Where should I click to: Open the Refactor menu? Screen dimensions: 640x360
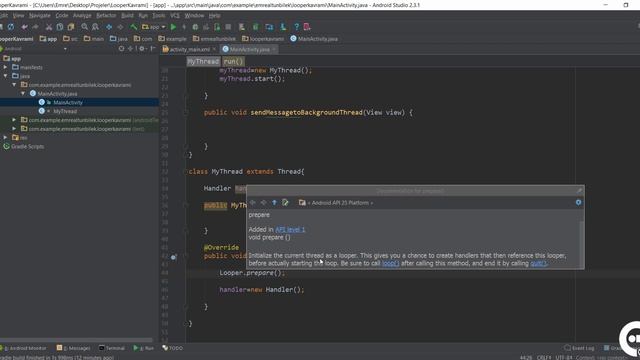tap(106, 16)
